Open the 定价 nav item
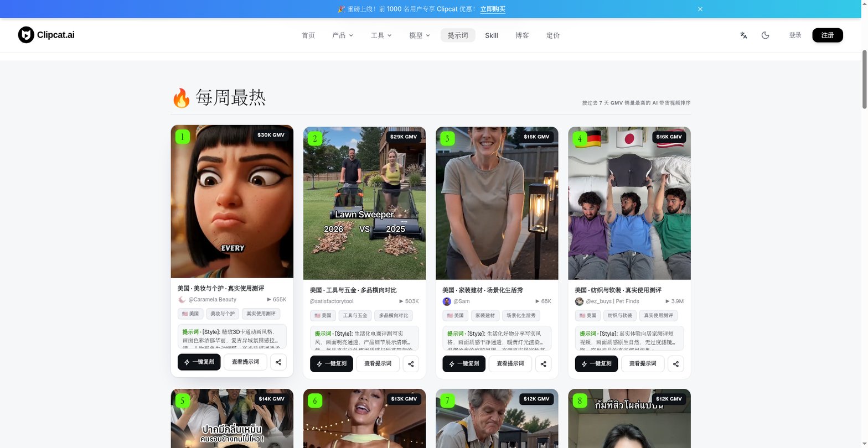 click(553, 35)
